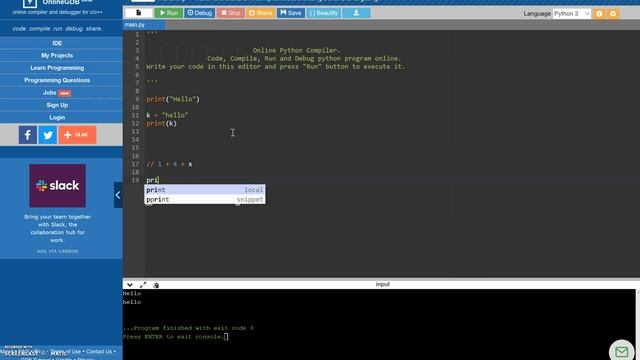640x360 pixels.
Task: Open Learn Programming section
Action: [x=57, y=68]
